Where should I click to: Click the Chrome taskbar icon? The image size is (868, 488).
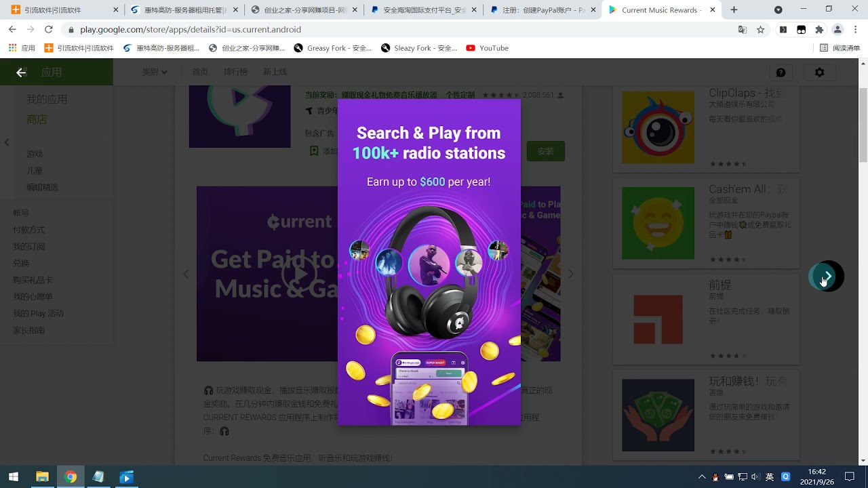71,477
